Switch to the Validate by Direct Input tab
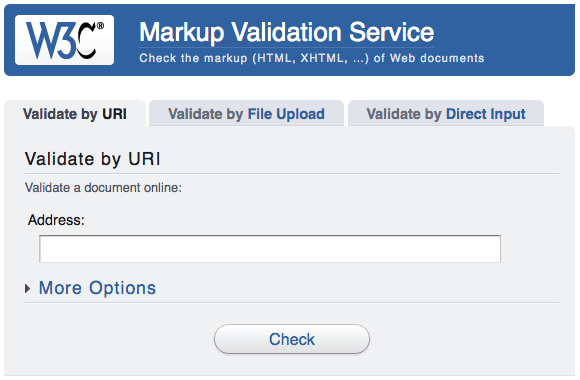 click(446, 114)
